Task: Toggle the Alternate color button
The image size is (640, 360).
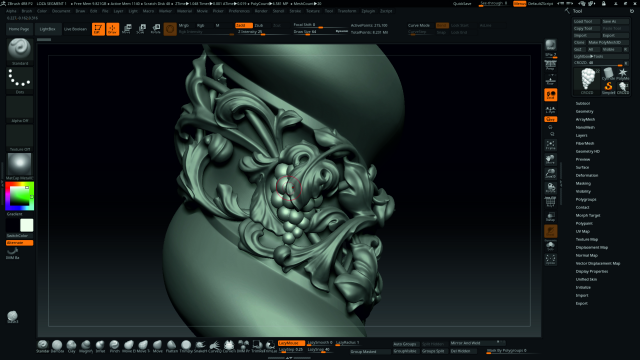Action: coord(19,243)
